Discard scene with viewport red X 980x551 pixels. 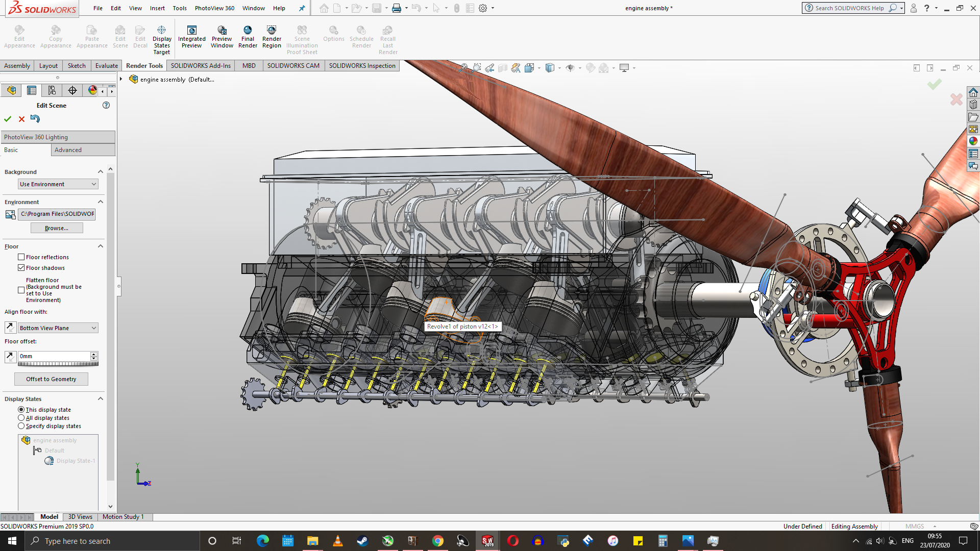tap(957, 99)
